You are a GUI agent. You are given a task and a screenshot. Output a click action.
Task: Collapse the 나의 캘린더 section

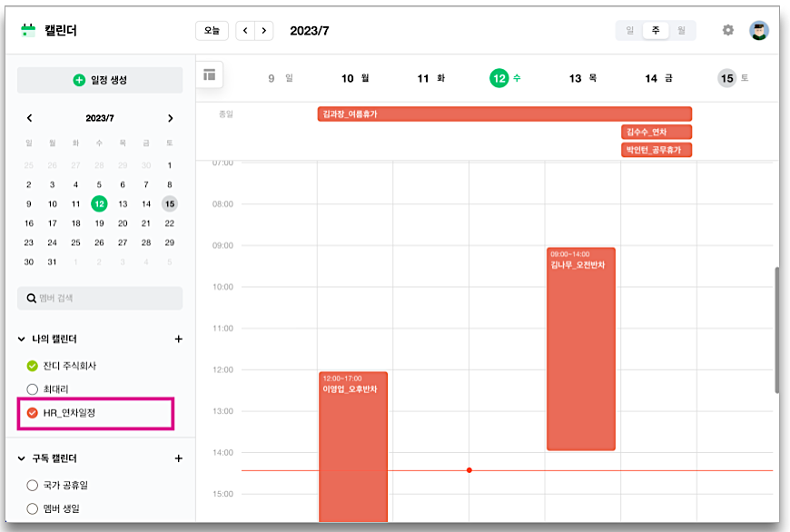tap(22, 340)
